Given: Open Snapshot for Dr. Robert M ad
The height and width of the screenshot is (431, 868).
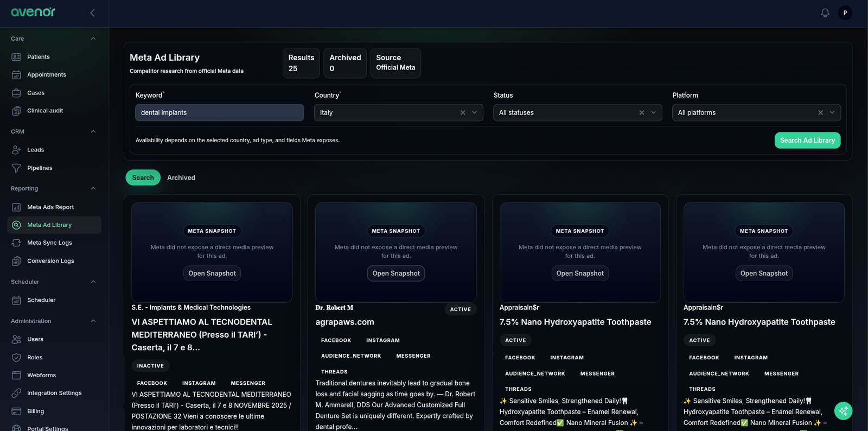Looking at the screenshot, I should tap(396, 273).
